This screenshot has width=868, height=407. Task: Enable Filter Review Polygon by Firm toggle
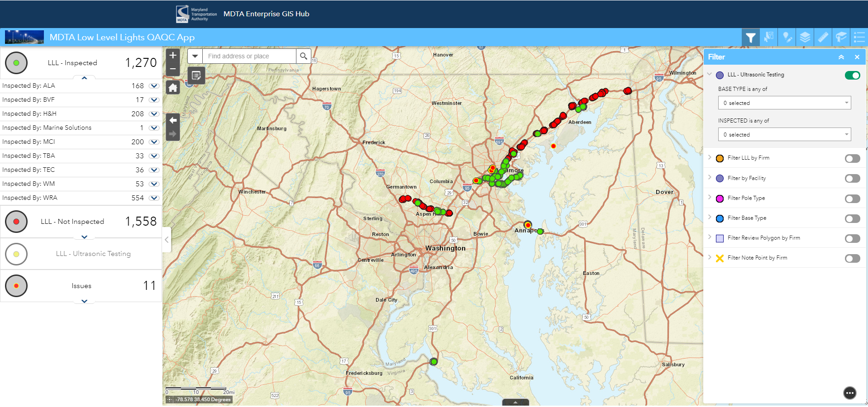tap(852, 239)
